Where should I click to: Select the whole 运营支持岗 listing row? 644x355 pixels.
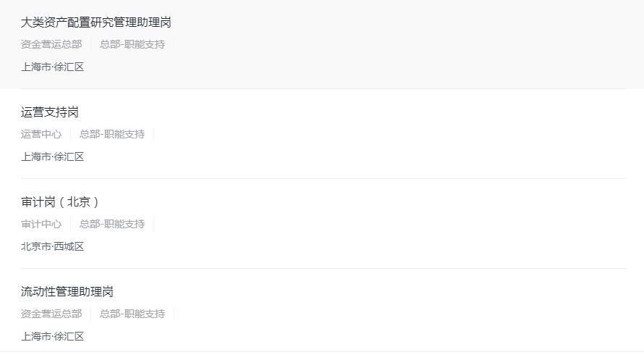(x=398, y=134)
